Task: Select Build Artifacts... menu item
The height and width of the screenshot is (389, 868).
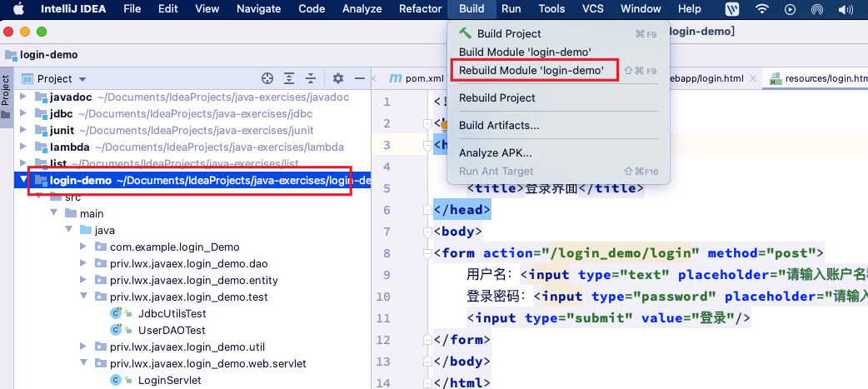Action: pyautogui.click(x=558, y=126)
